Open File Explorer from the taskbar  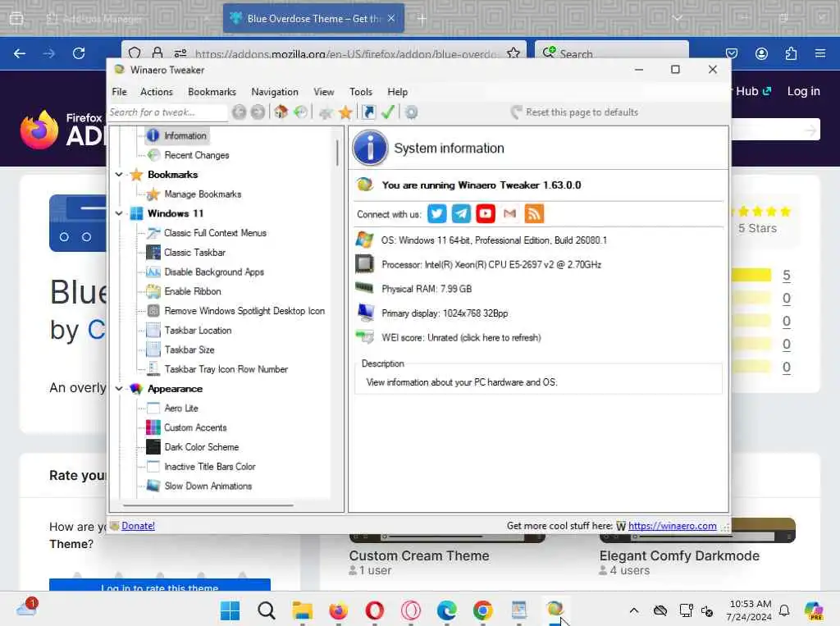pyautogui.click(x=302, y=610)
